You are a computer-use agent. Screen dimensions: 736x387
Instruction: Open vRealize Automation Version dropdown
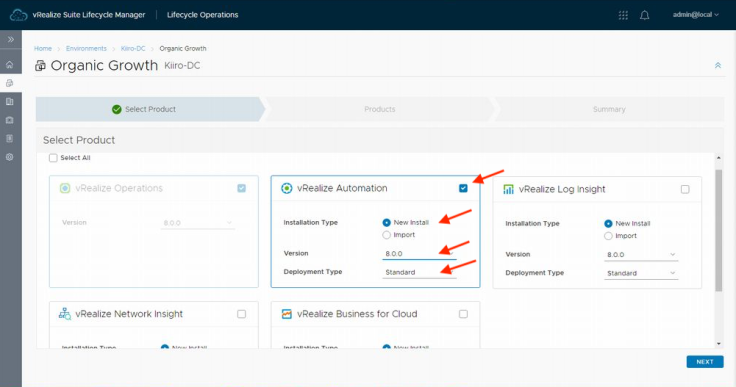419,254
